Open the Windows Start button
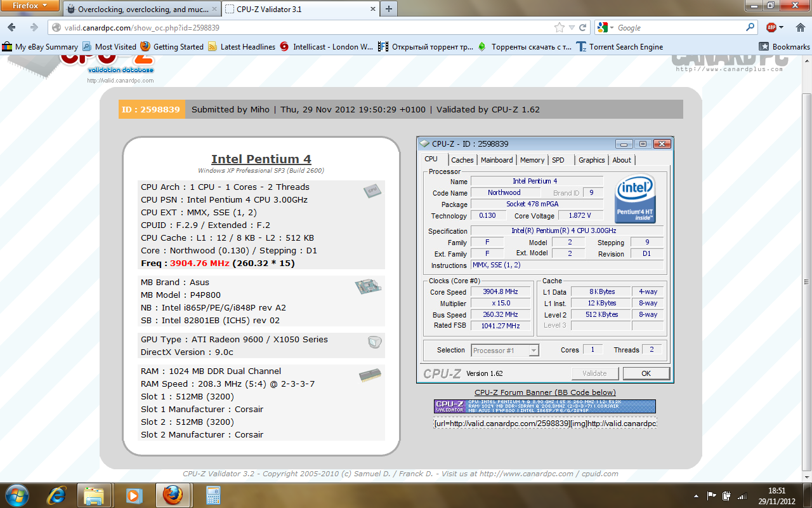The image size is (812, 508). 16,495
